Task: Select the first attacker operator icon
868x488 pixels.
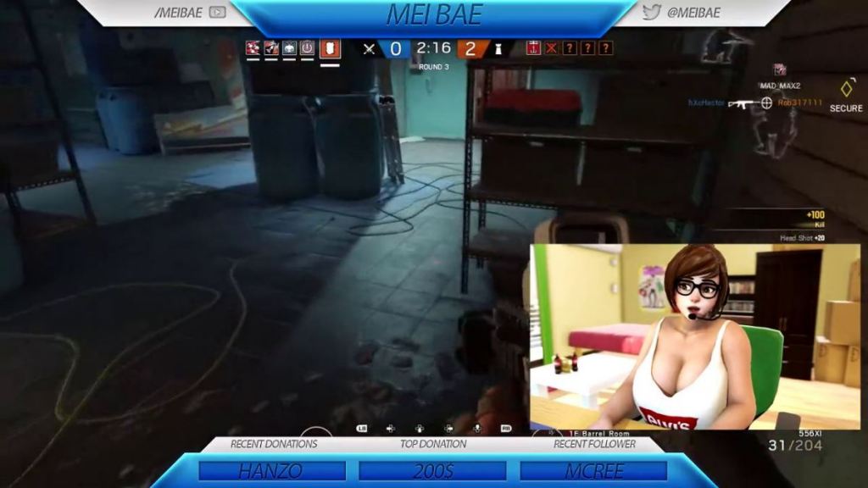Action: coord(253,48)
